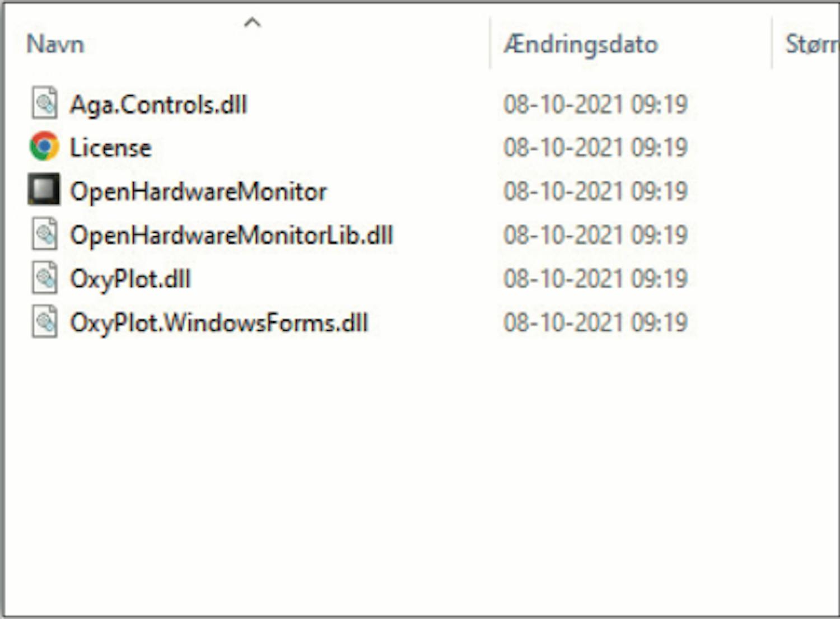840x619 pixels.
Task: Select the OxyPlot.WindowsForms.dll file name
Action: tap(218, 323)
